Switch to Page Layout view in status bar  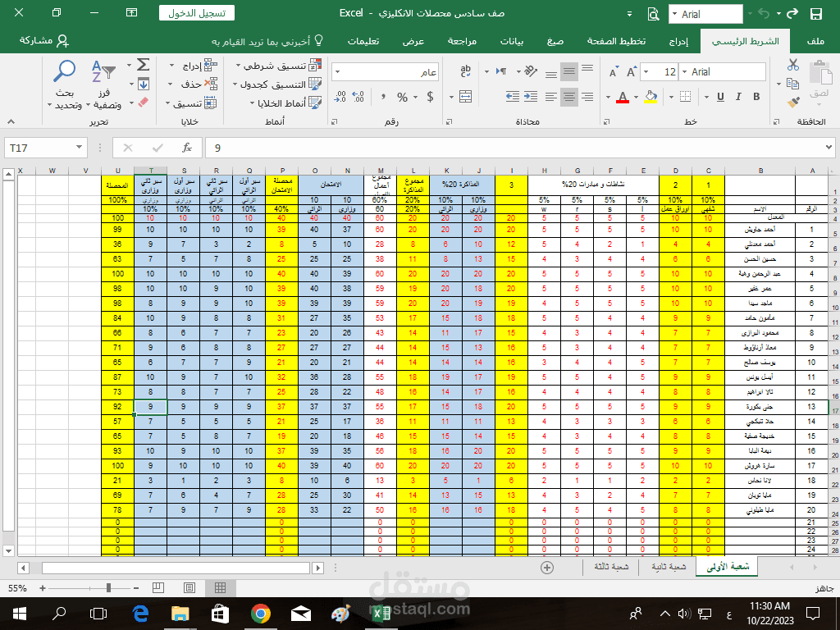[x=189, y=588]
